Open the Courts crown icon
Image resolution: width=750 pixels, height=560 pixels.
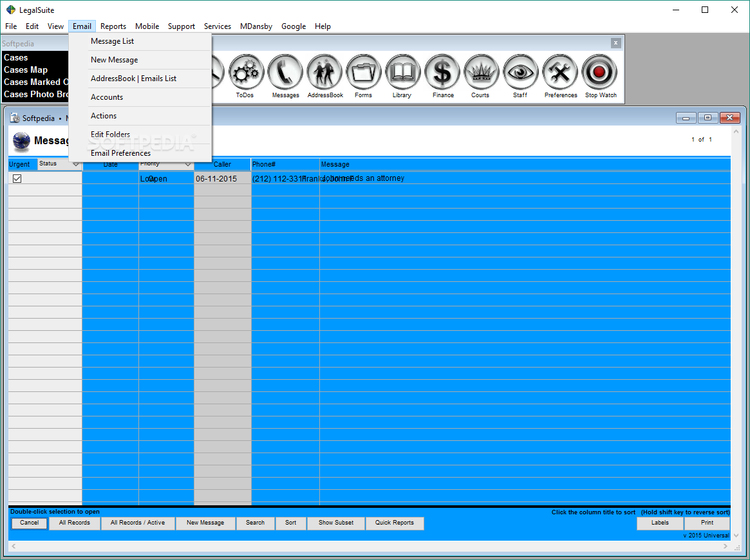481,73
